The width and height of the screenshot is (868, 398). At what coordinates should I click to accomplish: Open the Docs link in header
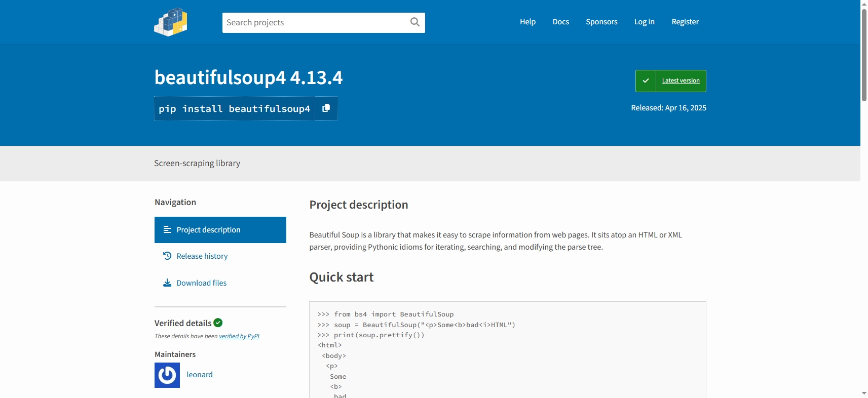[561, 22]
